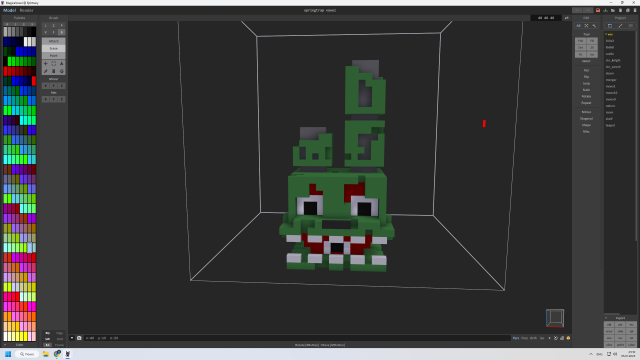The width and height of the screenshot is (640, 360).
Task: Pick the bright red swatch in the palette
Action: pyautogui.click(x=34, y=81)
